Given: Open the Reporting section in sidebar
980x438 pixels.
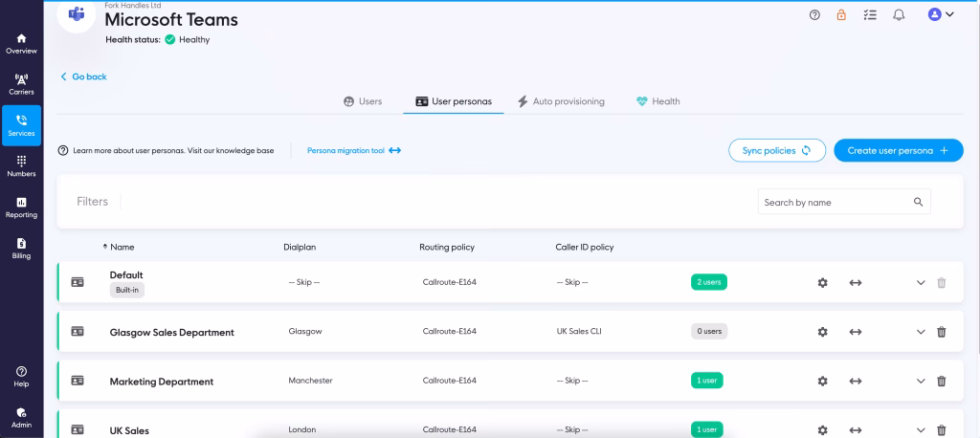Looking at the screenshot, I should pyautogui.click(x=21, y=208).
